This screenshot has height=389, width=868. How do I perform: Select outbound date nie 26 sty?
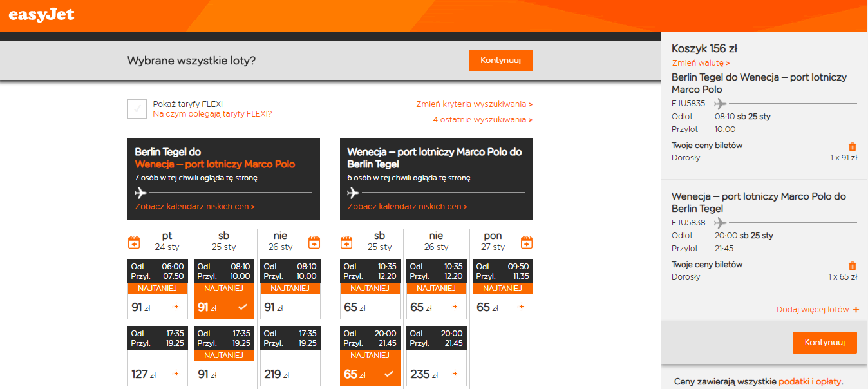[x=280, y=241]
